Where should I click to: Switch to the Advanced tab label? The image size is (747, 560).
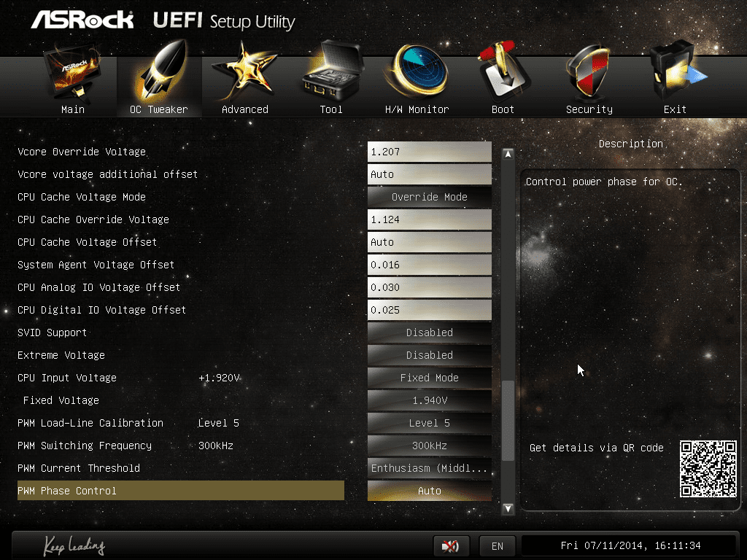click(245, 109)
